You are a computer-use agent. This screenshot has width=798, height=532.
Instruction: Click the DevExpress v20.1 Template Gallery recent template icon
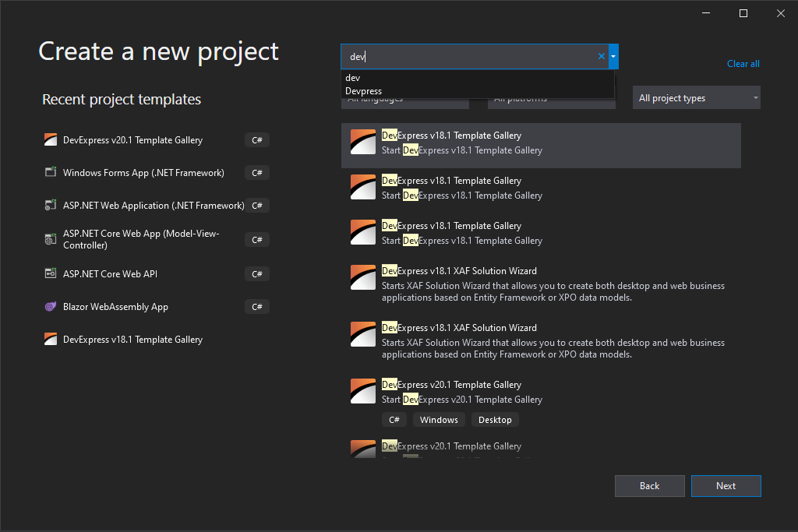(51, 140)
